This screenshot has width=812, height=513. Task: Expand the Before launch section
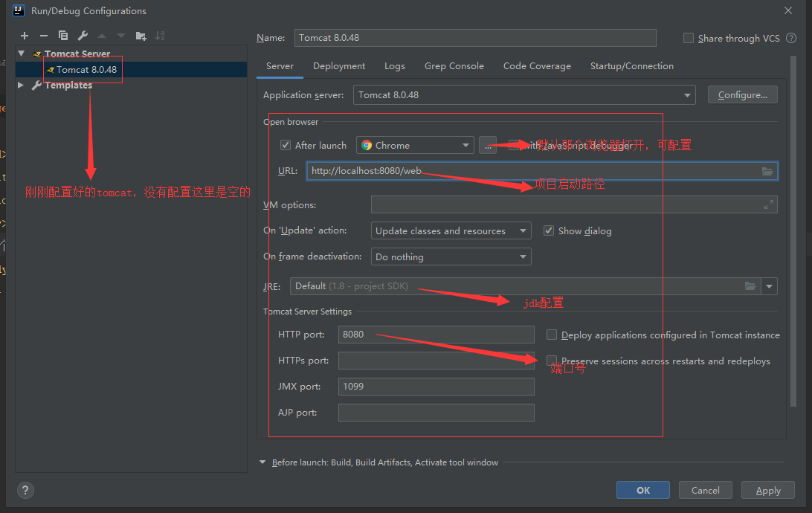(x=262, y=462)
